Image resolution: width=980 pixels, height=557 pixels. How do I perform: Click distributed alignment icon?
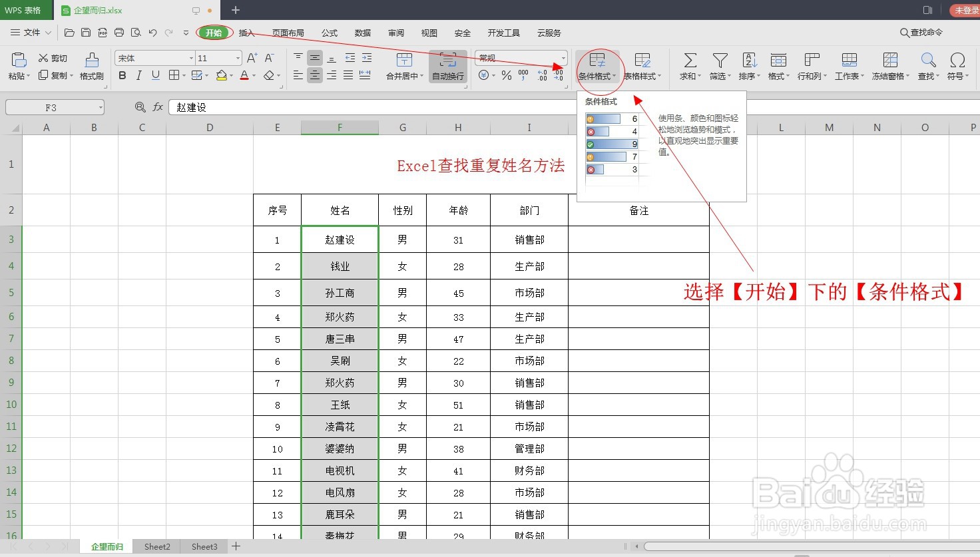pos(365,75)
